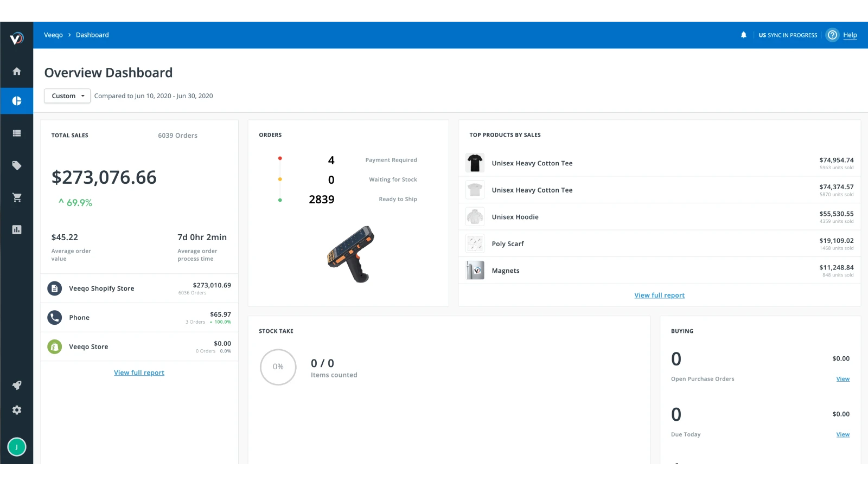Click the 4 Payment Required count
Viewport: 868px width, 488px height.
[x=331, y=160]
